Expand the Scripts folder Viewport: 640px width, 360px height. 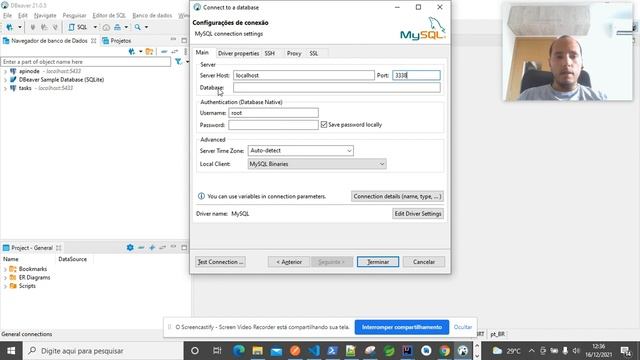click(5, 286)
